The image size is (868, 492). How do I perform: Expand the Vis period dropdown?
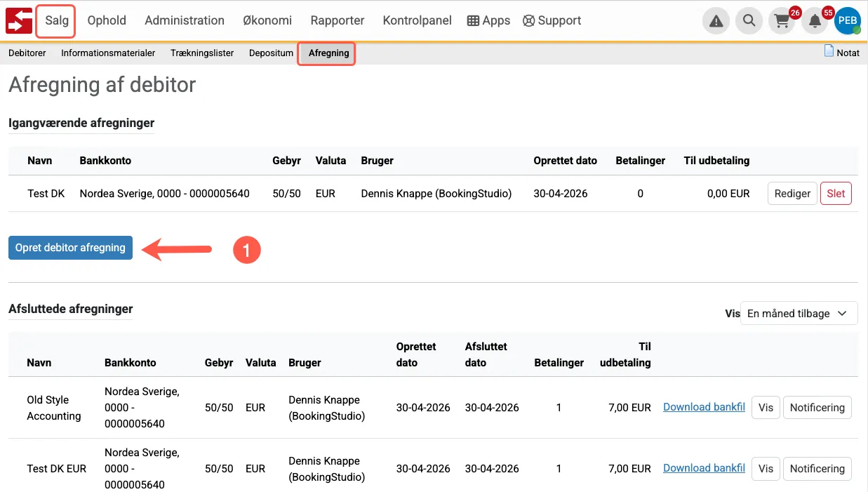click(799, 314)
